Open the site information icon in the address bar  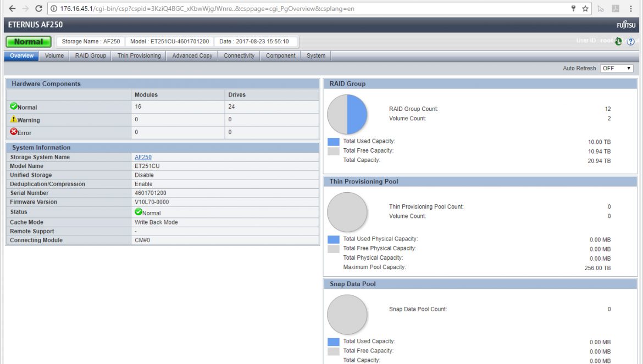(x=54, y=9)
